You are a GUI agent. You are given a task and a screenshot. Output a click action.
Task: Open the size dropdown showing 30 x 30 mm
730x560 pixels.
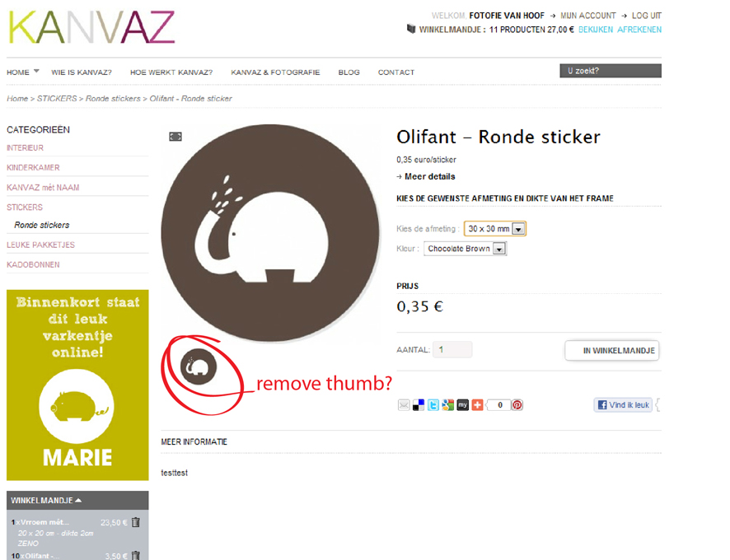[x=495, y=229]
